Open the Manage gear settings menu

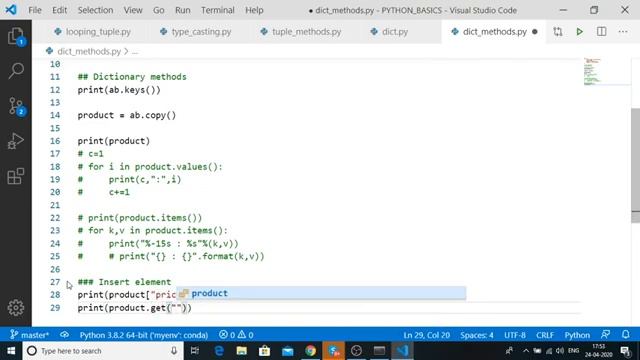(16, 308)
